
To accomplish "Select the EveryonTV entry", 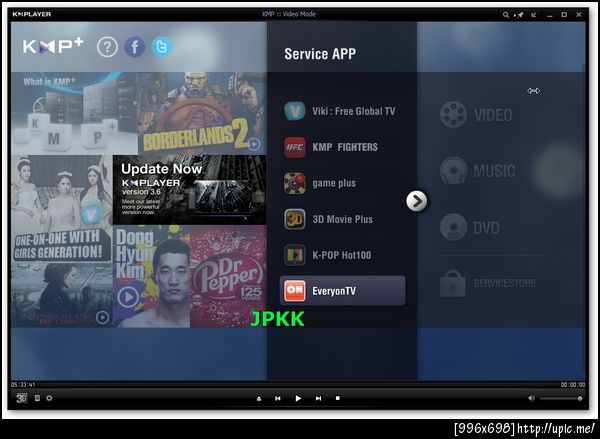I will point(342,291).
